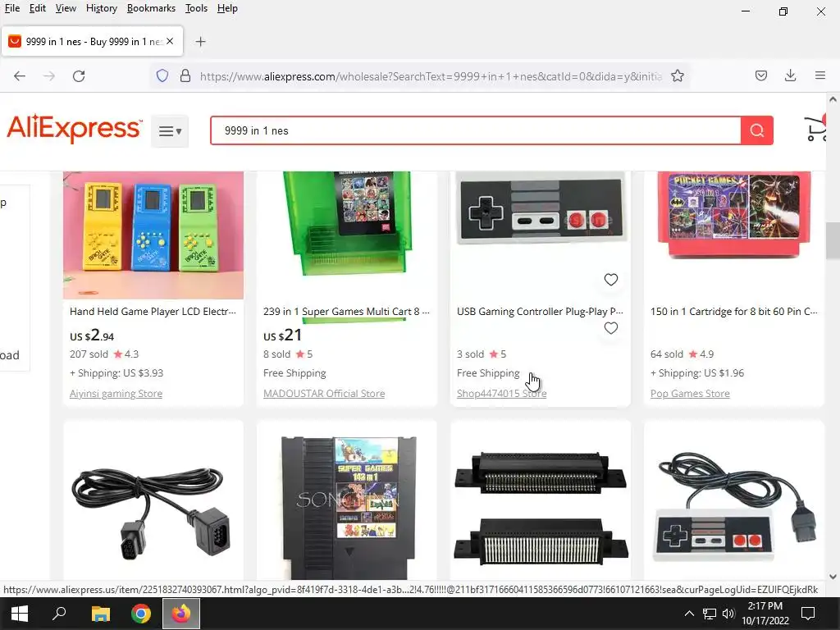Click the browser URL address bar
The image size is (840, 630).
pos(431,76)
